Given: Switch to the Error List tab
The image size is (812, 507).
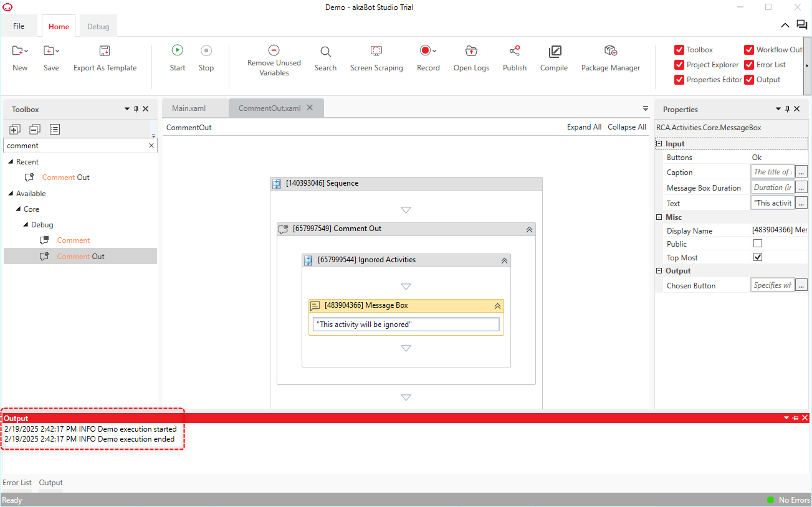Looking at the screenshot, I should (x=17, y=483).
